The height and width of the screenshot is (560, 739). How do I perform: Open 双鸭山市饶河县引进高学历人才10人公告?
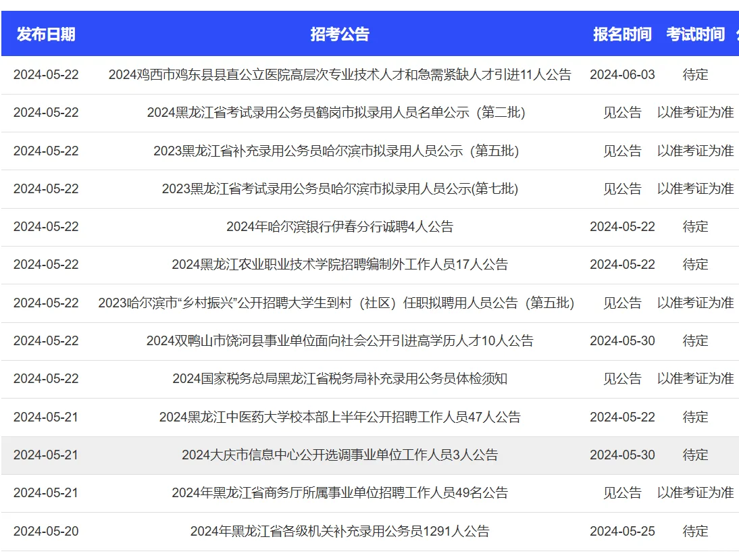click(x=339, y=340)
